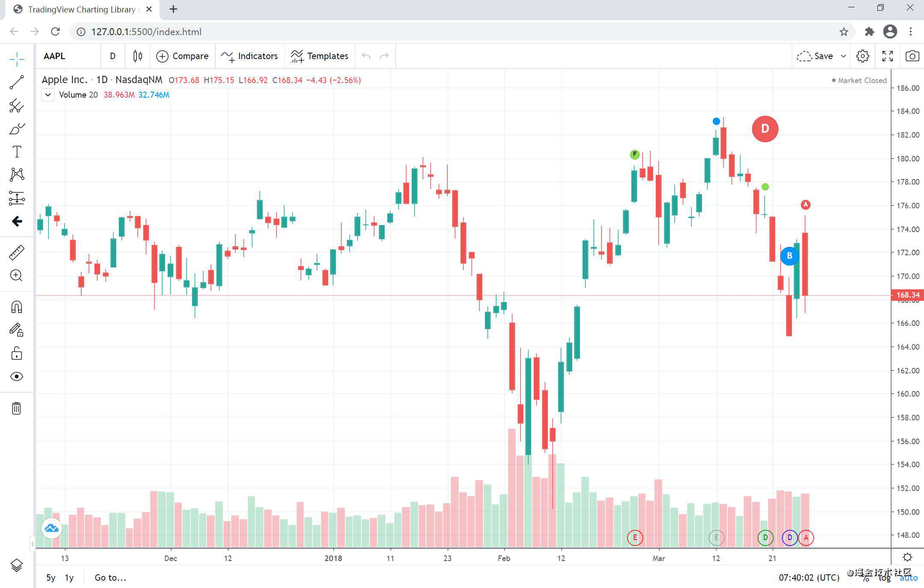Click the blue B mark on chart

790,256
